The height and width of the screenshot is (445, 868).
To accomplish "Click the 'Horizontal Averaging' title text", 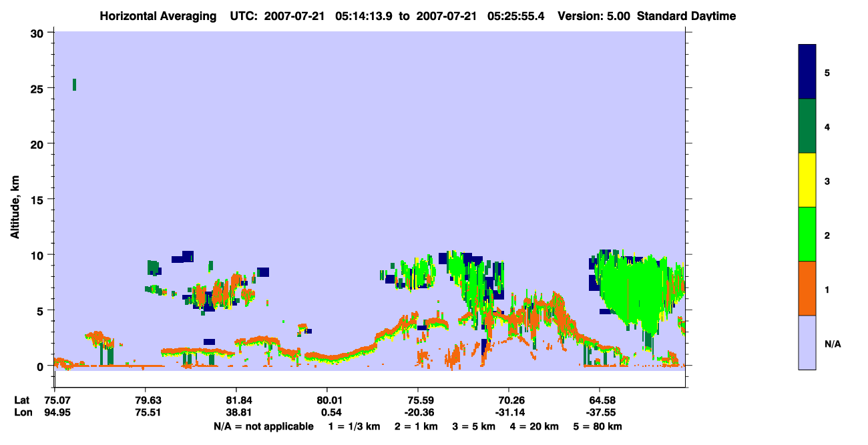I will (160, 16).
